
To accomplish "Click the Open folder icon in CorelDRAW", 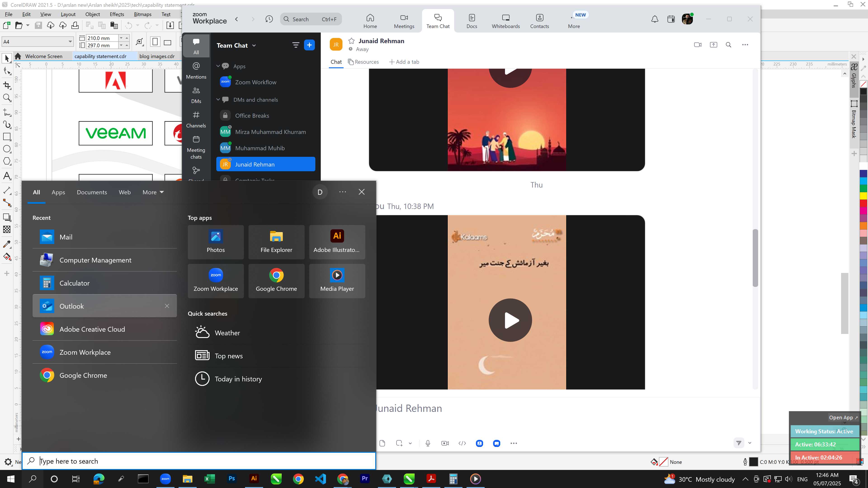I will pos(19,25).
